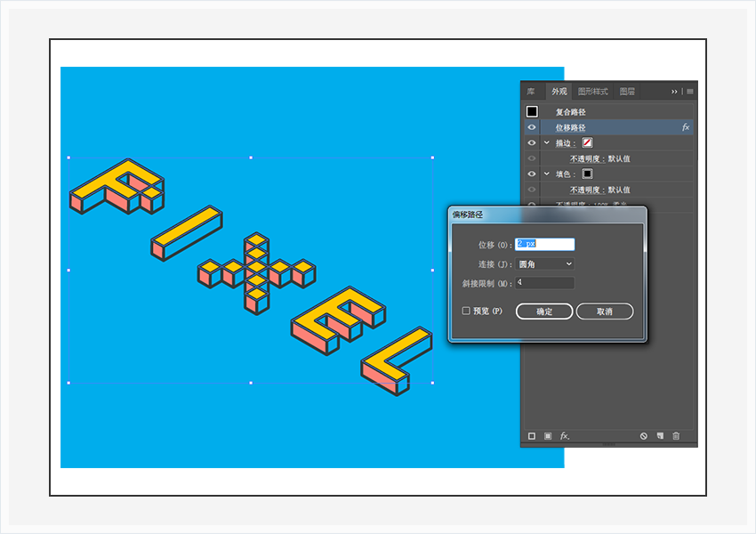Toggle the fill 不透明度 visibility eye
Screen dimensions: 756x534
(532, 190)
